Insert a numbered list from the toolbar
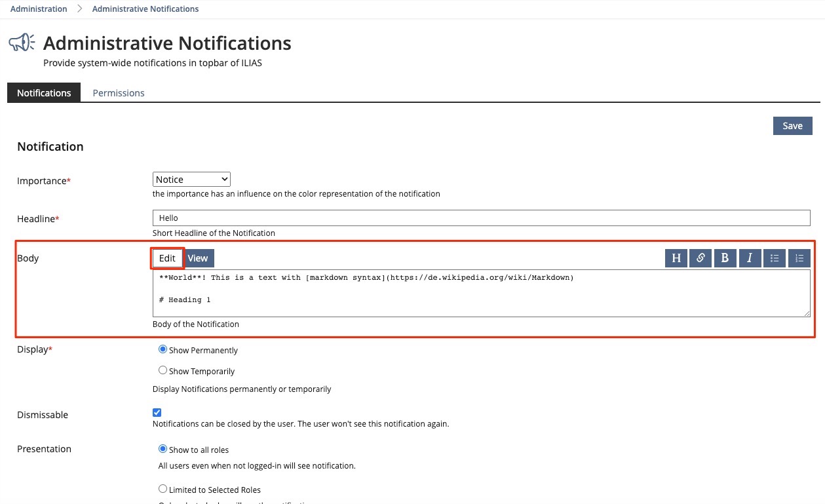 coord(799,258)
